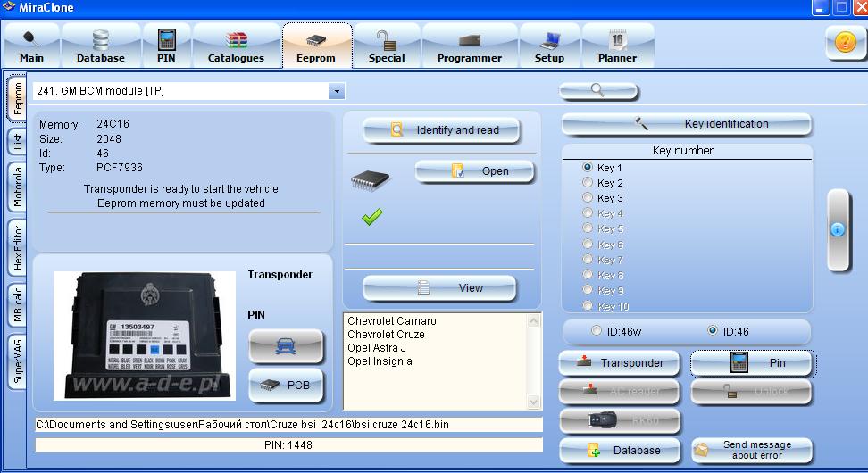Select Key 8 radio button
Screen dimensions: 868x473
(588, 275)
